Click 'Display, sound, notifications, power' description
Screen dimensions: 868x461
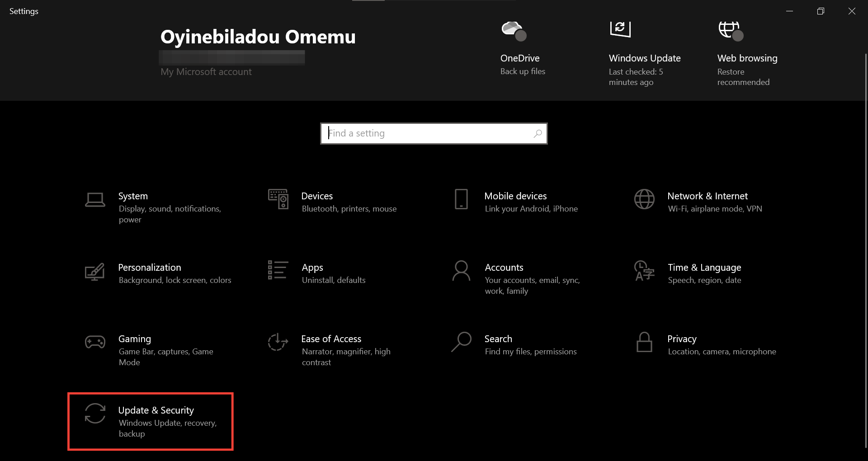170,214
